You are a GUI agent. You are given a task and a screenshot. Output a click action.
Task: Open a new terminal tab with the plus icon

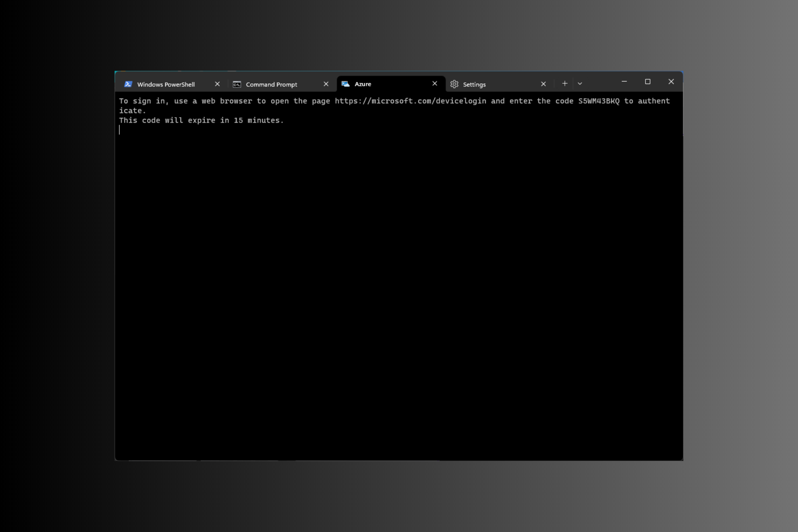(565, 84)
